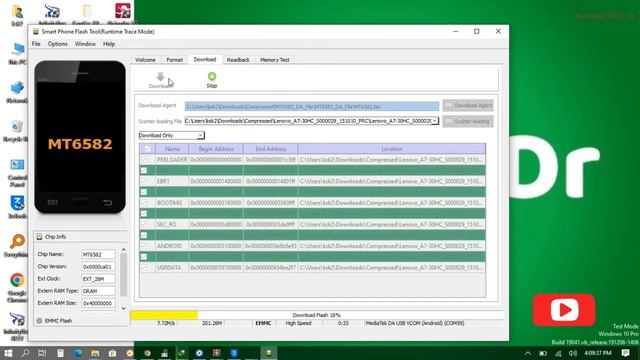This screenshot has width=640, height=360.
Task: Toggle the USRDATA row checkbox
Action: click(144, 267)
